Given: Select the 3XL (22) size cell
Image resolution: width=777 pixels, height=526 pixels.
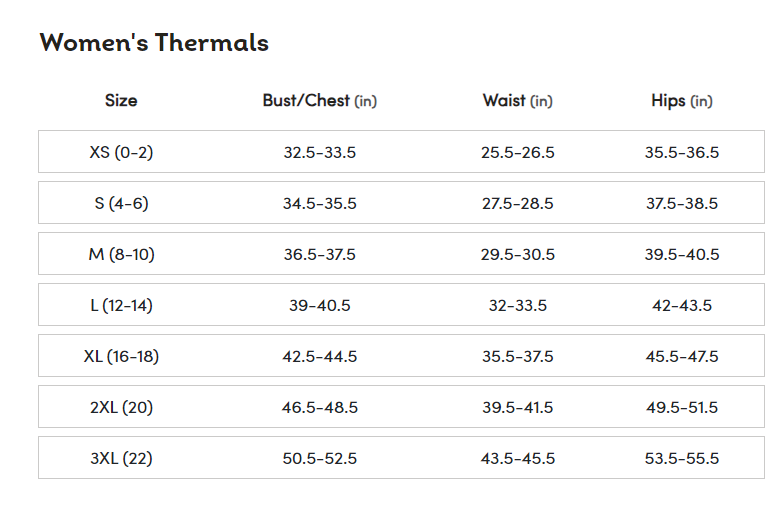Looking at the screenshot, I should point(121,459).
